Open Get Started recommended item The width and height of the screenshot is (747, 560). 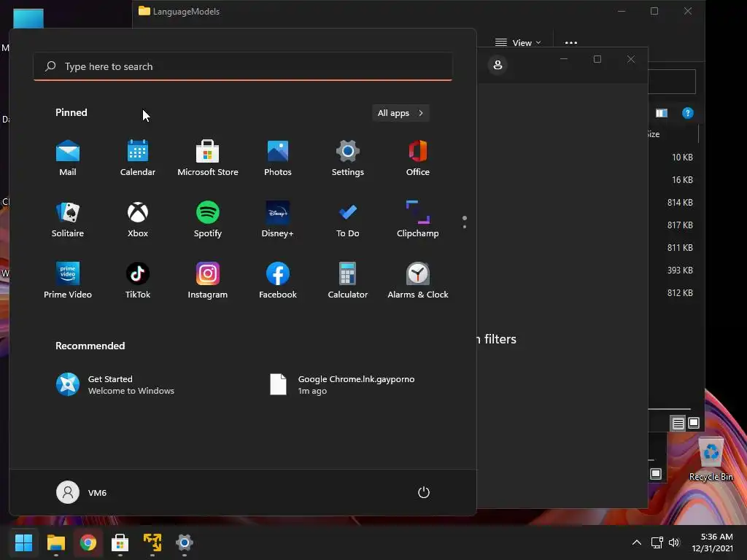coord(115,385)
